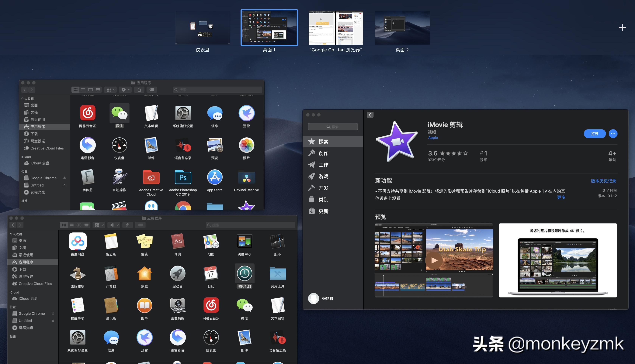Eject the Google Chrome volume in the sidebar
The height and width of the screenshot is (364, 635).
pyautogui.click(x=64, y=178)
